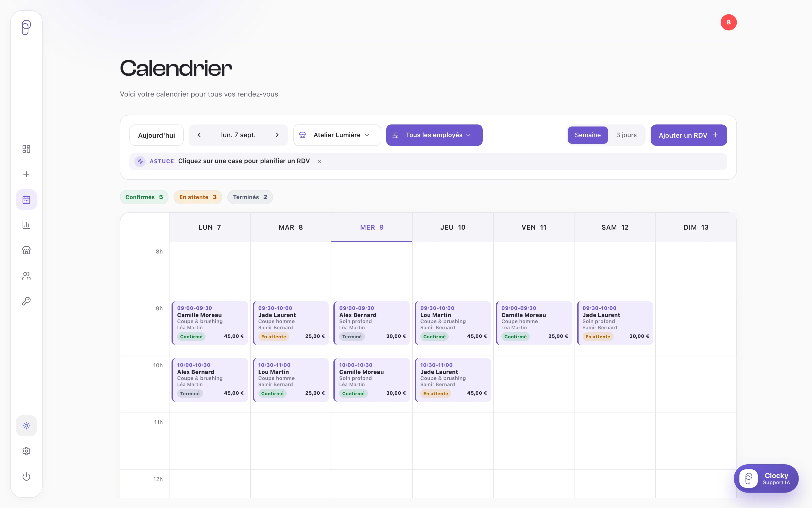Select the MER 9 day header

(371, 228)
